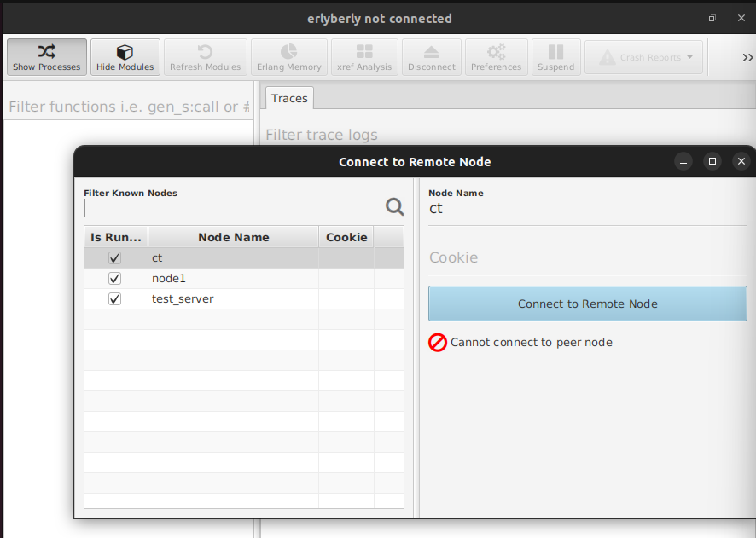Open the Crash Reports dropdown
This screenshot has height=538, width=756.
click(643, 57)
